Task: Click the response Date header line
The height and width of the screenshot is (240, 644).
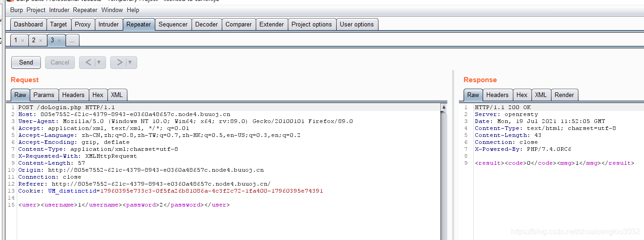Action: 540,121
